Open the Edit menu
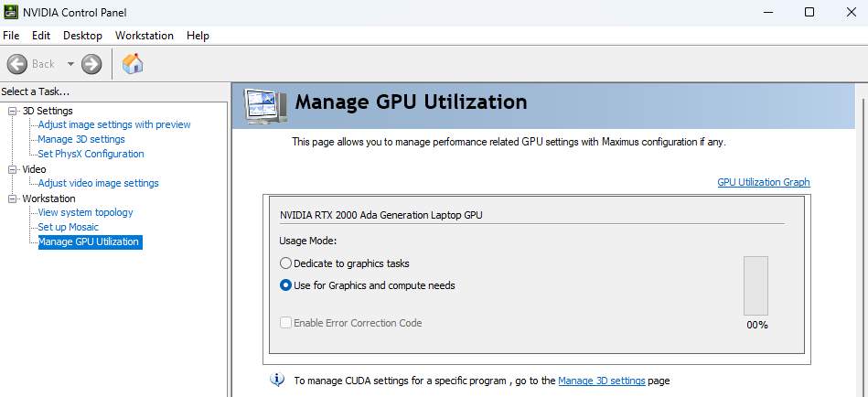Screen dimensions: 868x397 tap(41, 36)
